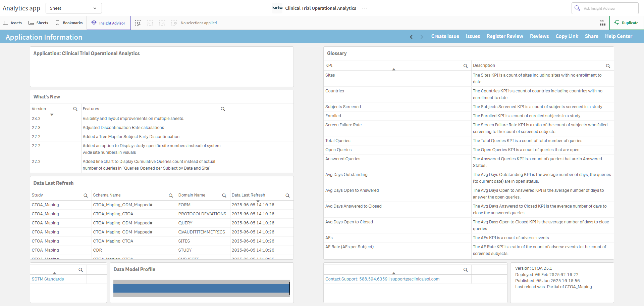
Task: Open the Assets panel
Action: (x=12, y=23)
